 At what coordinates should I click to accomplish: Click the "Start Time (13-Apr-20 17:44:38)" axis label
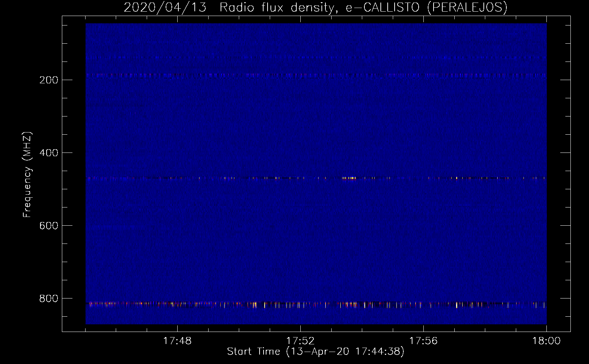pyautogui.click(x=316, y=352)
